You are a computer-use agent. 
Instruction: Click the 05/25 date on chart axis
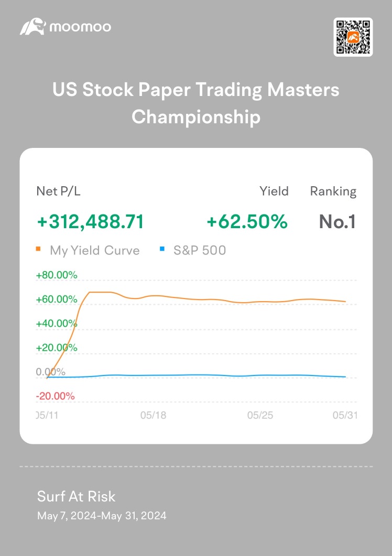(260, 415)
